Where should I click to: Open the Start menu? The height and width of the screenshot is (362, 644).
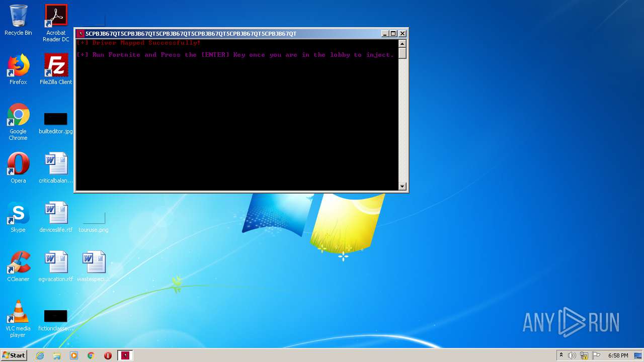pyautogui.click(x=14, y=355)
